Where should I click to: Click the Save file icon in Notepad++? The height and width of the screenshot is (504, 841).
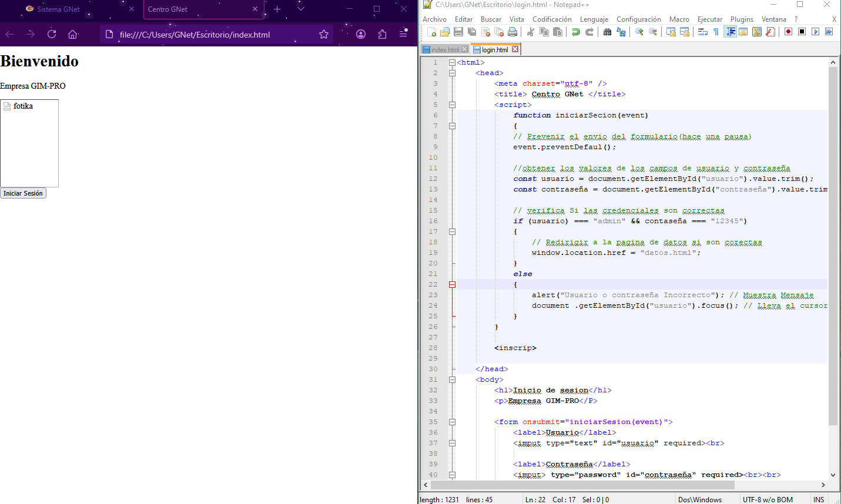click(458, 32)
